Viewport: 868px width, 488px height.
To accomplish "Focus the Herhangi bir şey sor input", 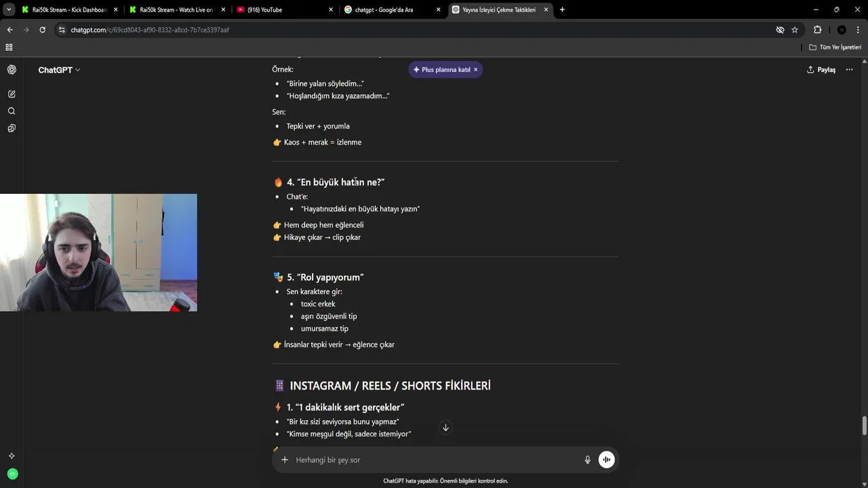I will tap(434, 460).
